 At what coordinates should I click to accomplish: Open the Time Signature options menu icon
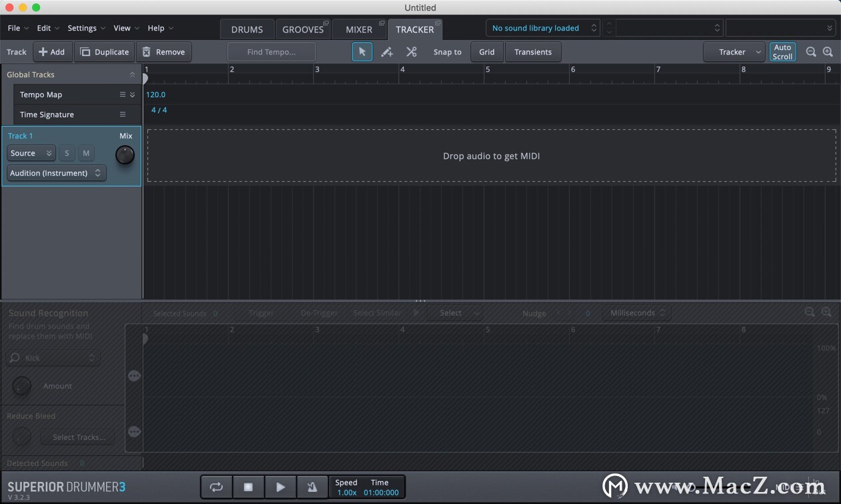pyautogui.click(x=123, y=115)
